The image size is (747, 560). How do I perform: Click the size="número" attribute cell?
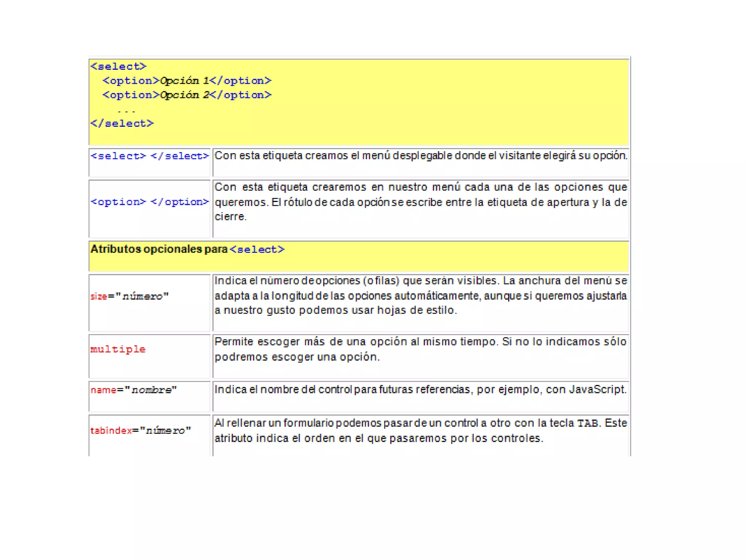click(x=129, y=296)
